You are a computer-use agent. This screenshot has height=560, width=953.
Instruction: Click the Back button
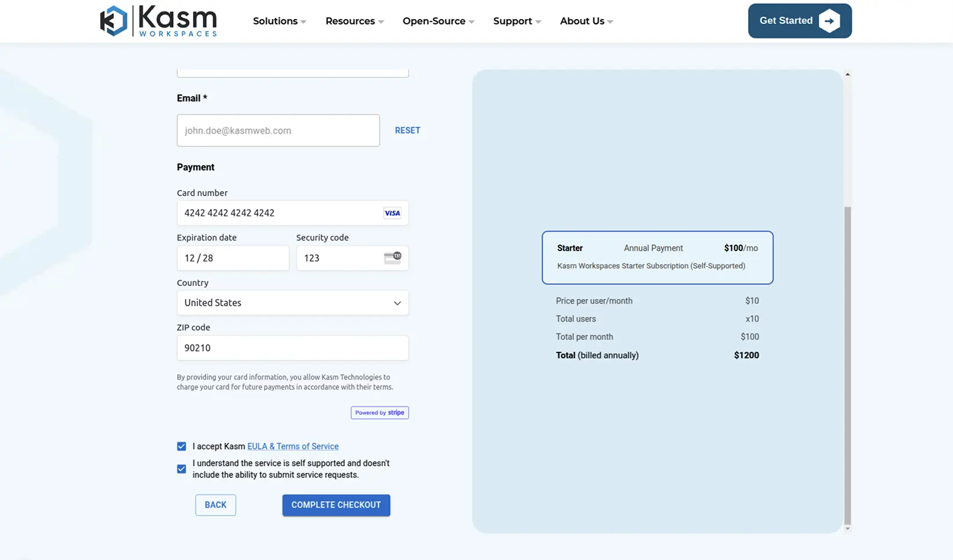tap(215, 505)
